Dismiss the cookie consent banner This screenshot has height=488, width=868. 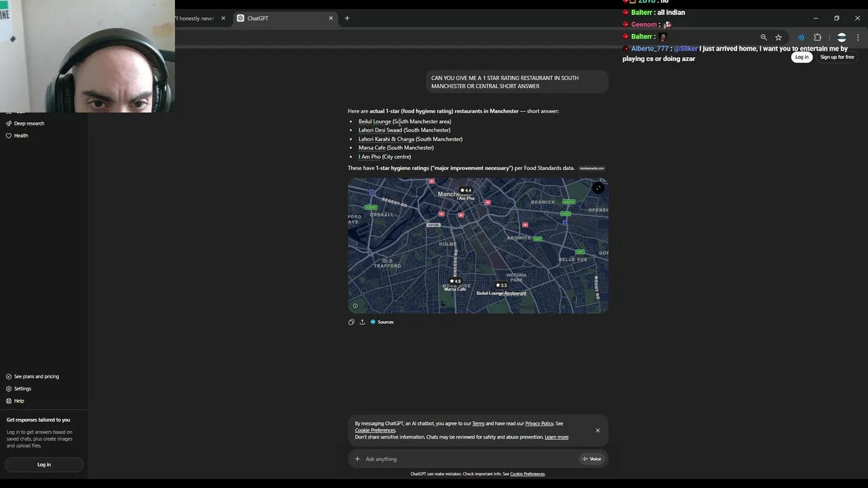pyautogui.click(x=597, y=430)
